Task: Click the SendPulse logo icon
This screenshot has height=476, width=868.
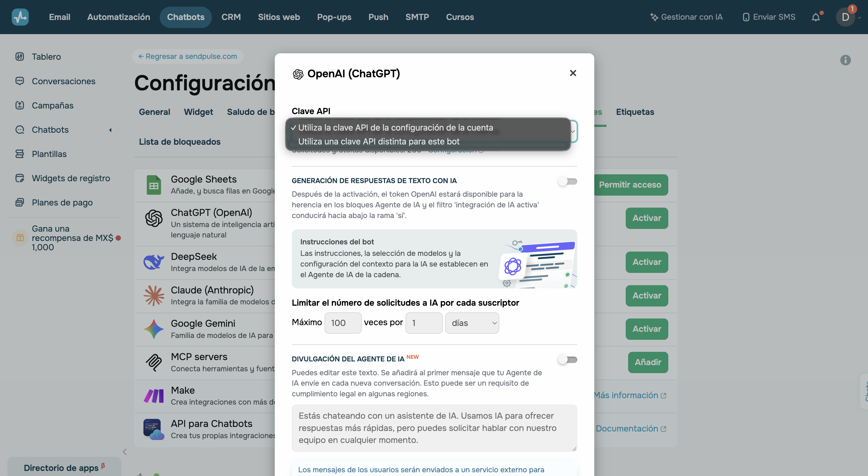Action: click(20, 17)
